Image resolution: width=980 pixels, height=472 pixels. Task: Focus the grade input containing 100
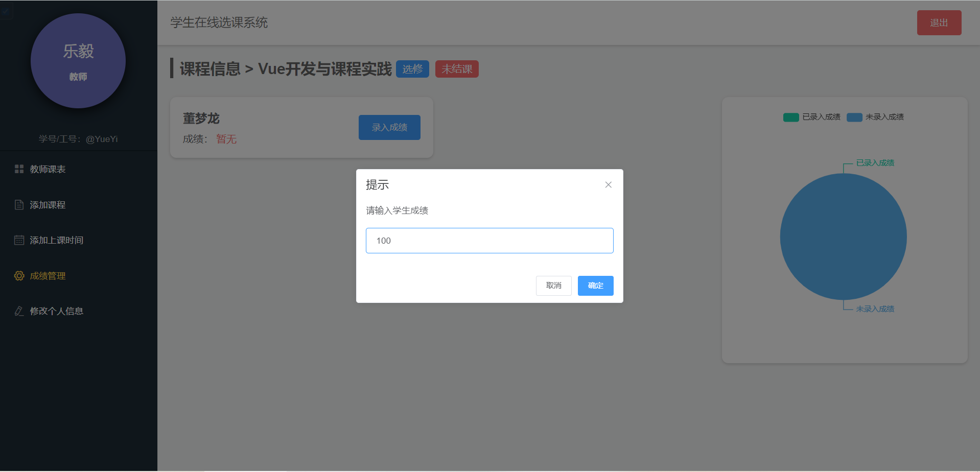(x=489, y=241)
